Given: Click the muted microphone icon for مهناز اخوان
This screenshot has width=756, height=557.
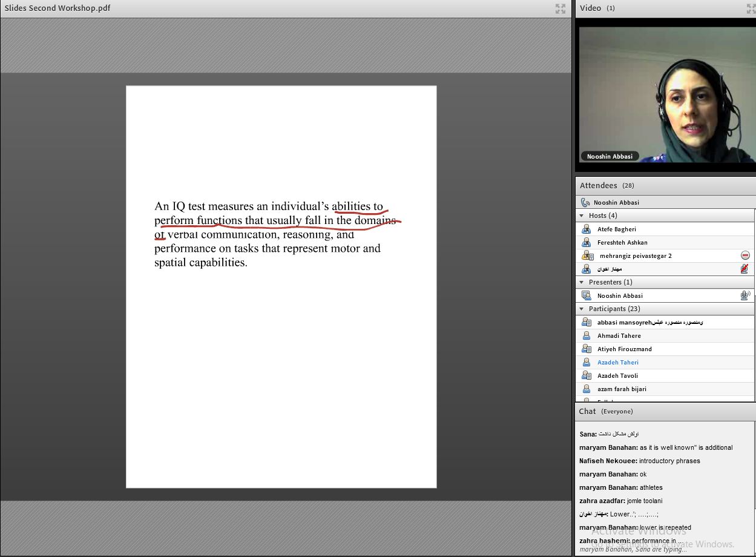Looking at the screenshot, I should (745, 269).
